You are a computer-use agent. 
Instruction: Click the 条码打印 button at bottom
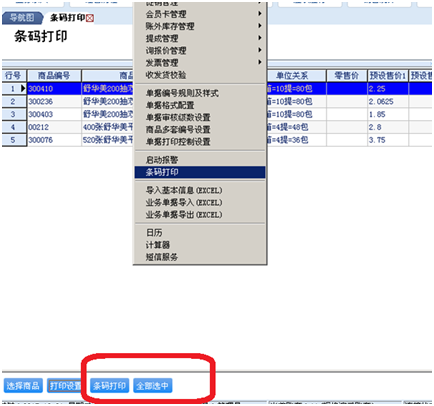tap(109, 386)
